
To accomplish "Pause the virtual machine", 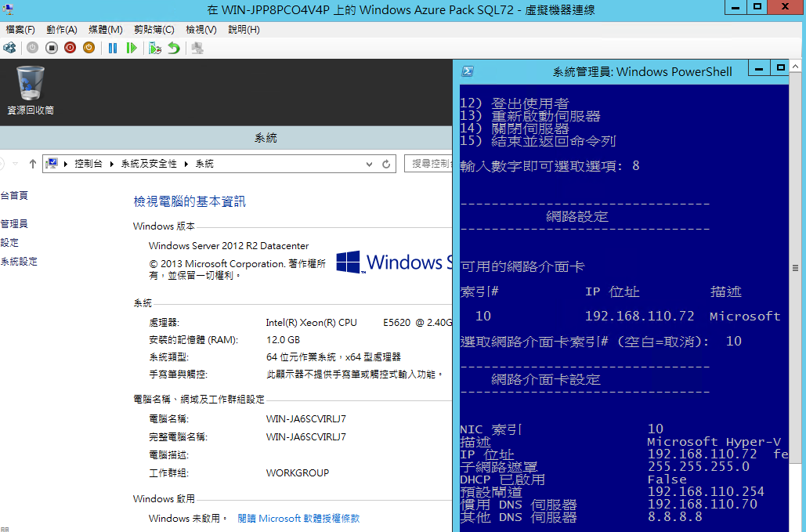I will [x=113, y=48].
